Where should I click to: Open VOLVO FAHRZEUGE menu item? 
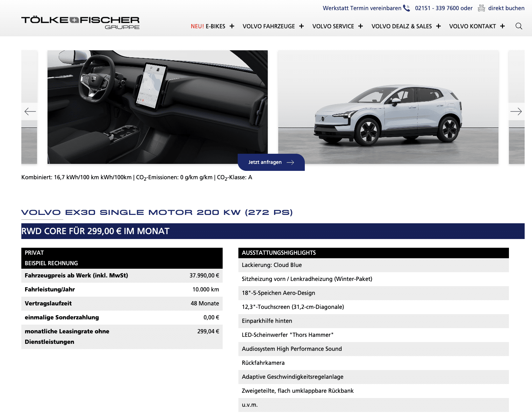(269, 26)
